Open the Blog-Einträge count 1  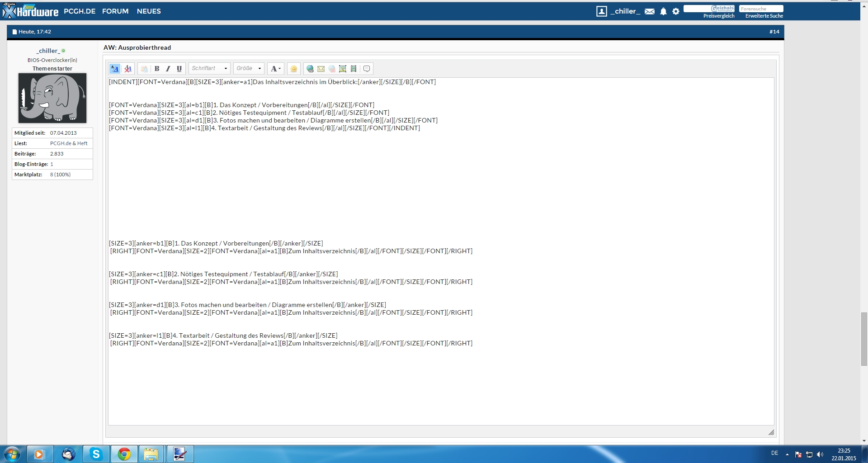52,164
